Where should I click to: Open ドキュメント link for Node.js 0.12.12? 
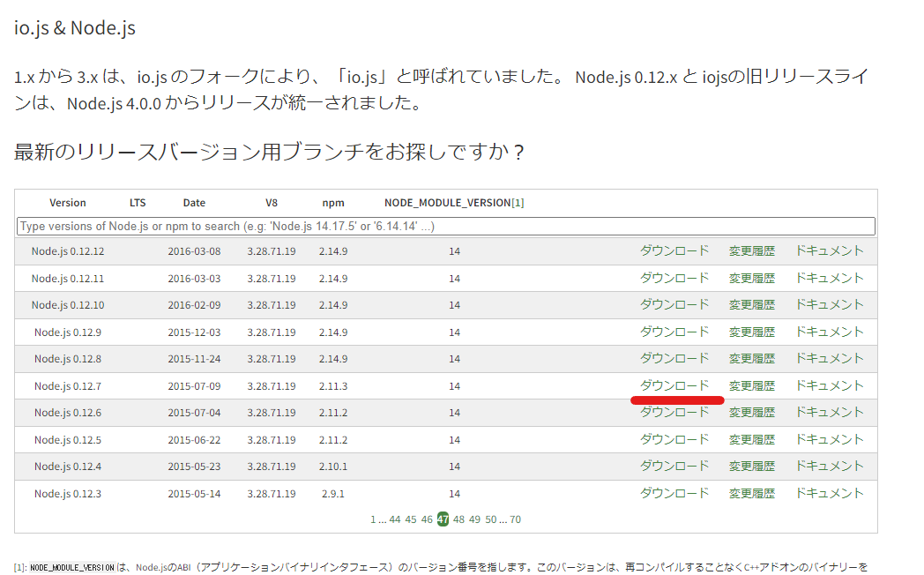(x=829, y=251)
